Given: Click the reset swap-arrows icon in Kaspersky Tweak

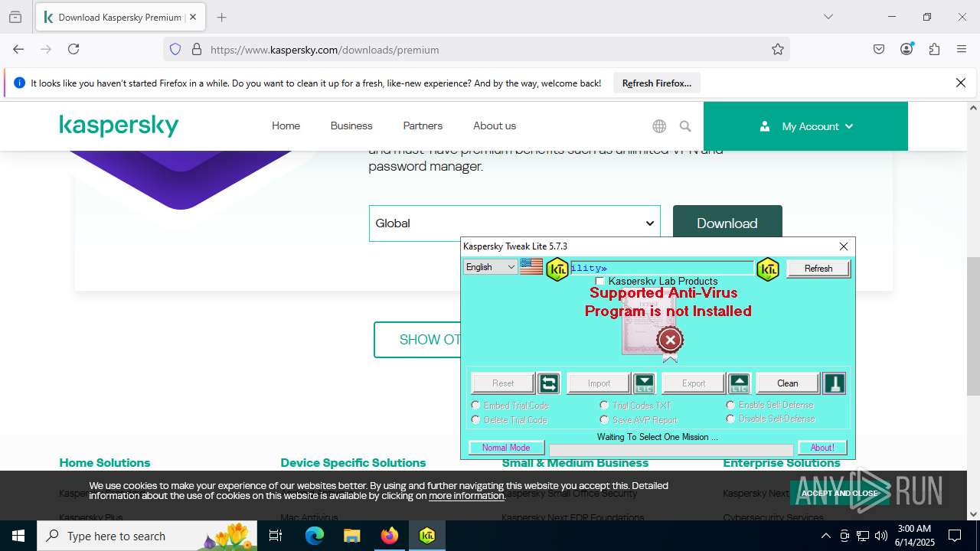Looking at the screenshot, I should pyautogui.click(x=548, y=383).
